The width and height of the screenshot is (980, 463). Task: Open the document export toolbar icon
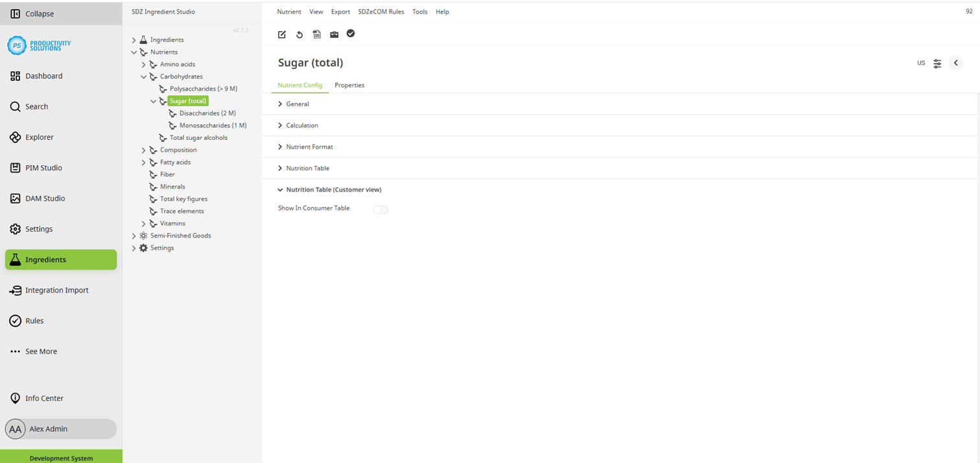[316, 34]
